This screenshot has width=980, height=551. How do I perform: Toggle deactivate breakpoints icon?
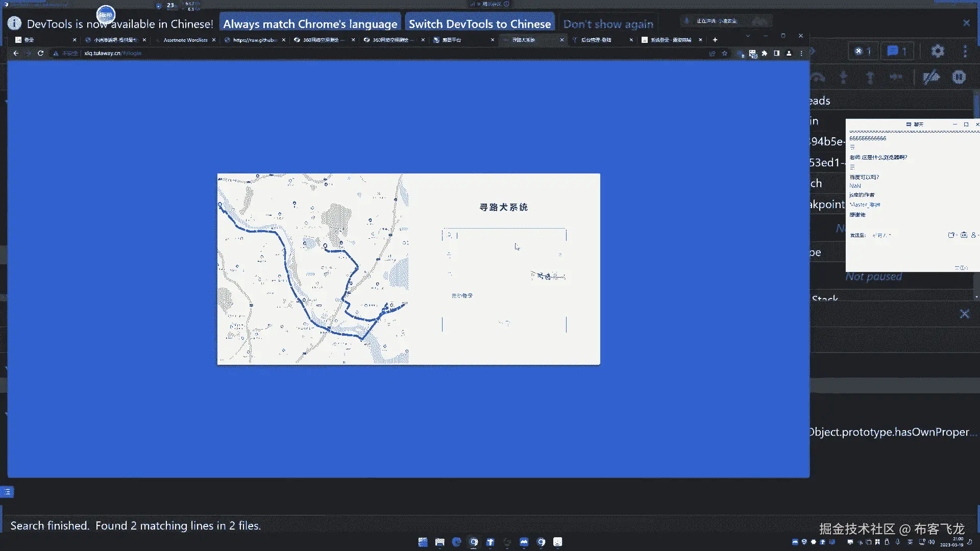click(932, 77)
